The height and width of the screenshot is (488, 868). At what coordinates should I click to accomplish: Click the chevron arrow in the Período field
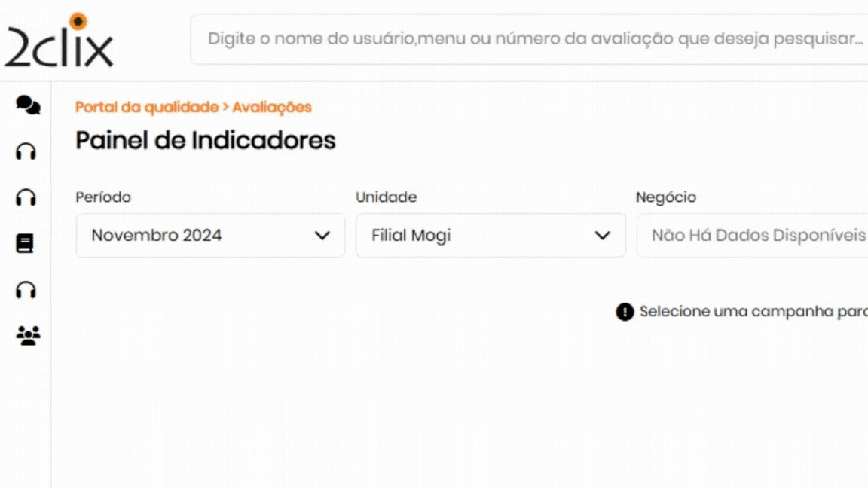pyautogui.click(x=322, y=236)
